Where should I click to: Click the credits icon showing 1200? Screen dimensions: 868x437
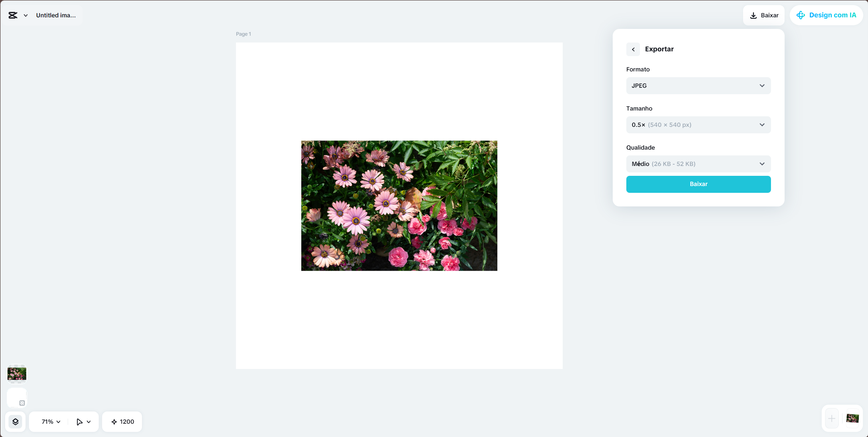coord(122,421)
